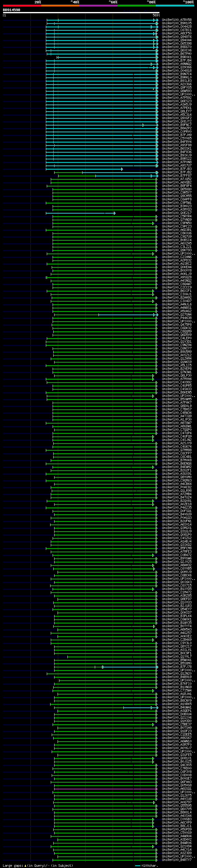
Task: Open hit UniRef100_A9NNQ2
Action: [x=177, y=64]
